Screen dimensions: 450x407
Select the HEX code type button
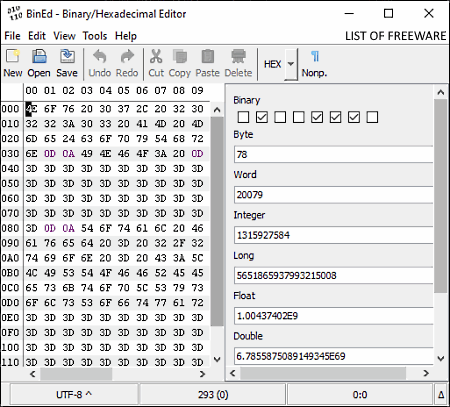pyautogui.click(x=272, y=64)
